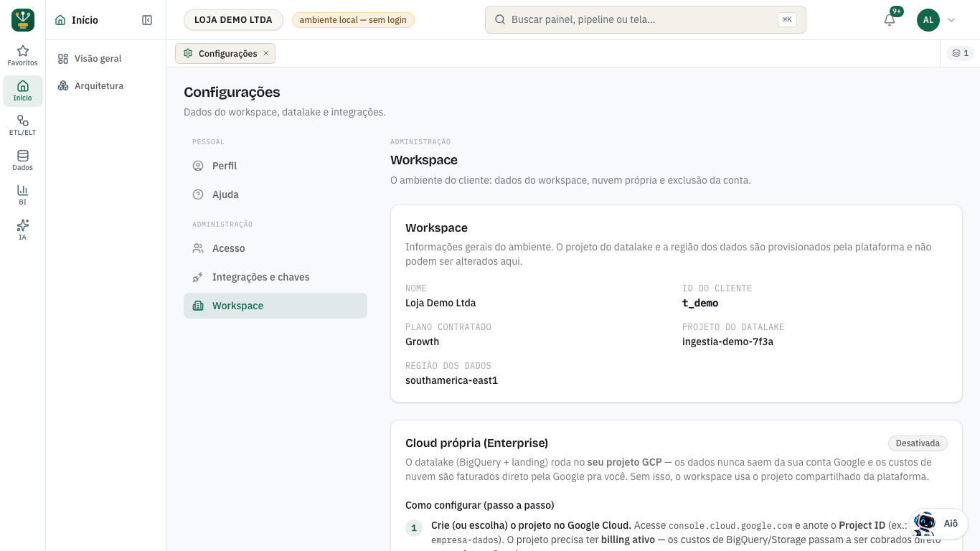980x551 pixels.
Task: Open the Aiô robot assistant
Action: tap(939, 524)
